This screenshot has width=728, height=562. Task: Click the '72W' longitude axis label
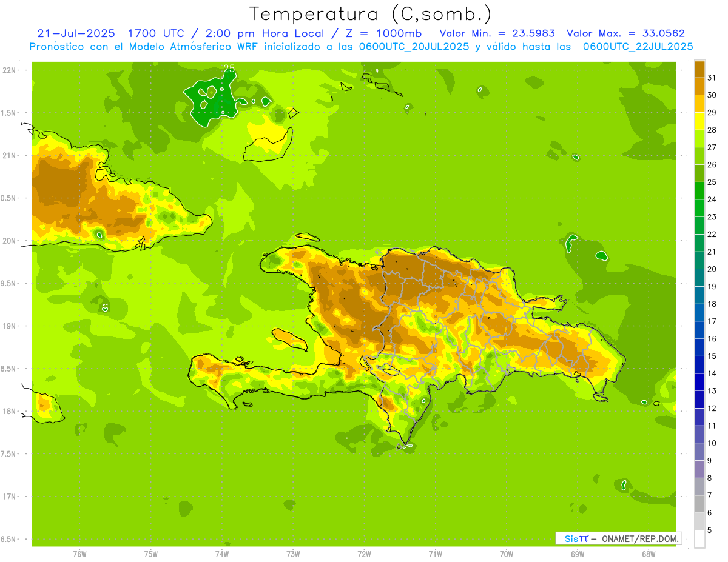[x=364, y=554]
